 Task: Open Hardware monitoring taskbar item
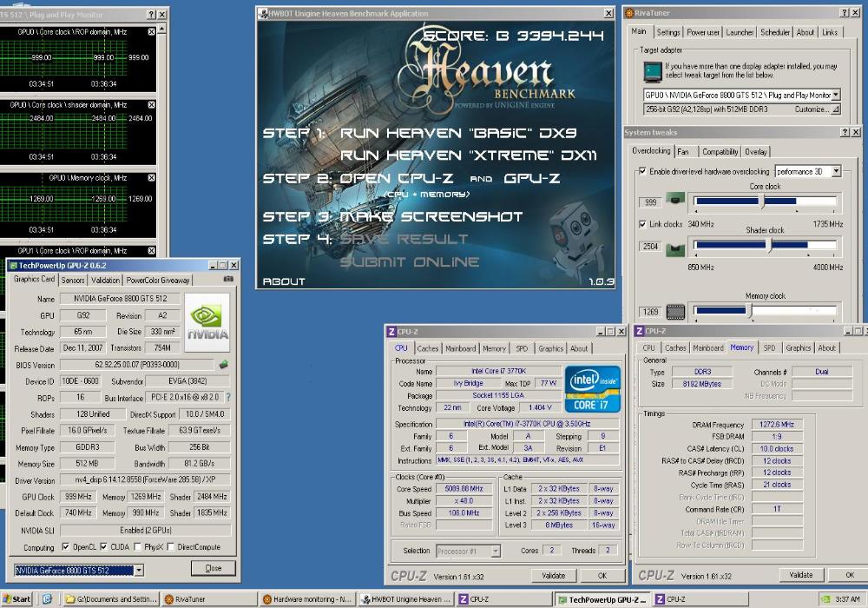coord(308,599)
